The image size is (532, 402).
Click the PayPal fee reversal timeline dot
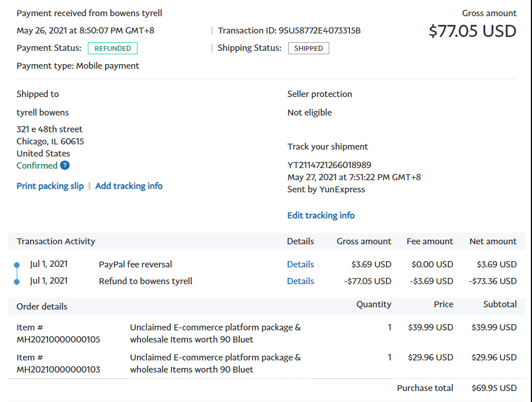(17, 266)
